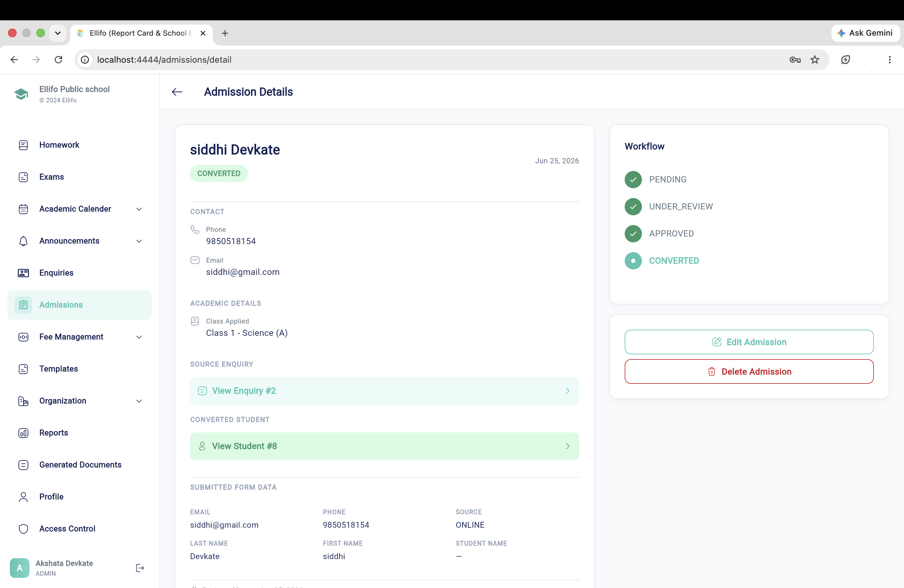Open a new browser tab

[225, 34]
